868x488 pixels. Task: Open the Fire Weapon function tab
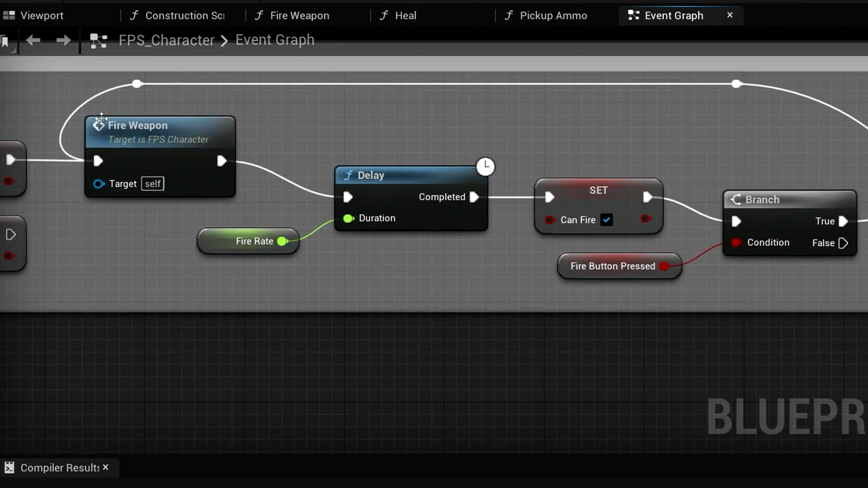pos(299,15)
